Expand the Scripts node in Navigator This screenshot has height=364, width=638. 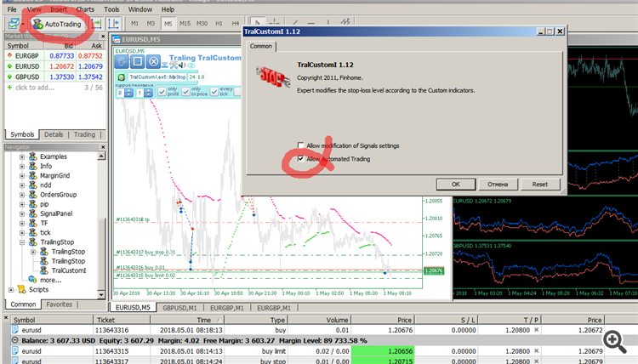click(x=10, y=289)
